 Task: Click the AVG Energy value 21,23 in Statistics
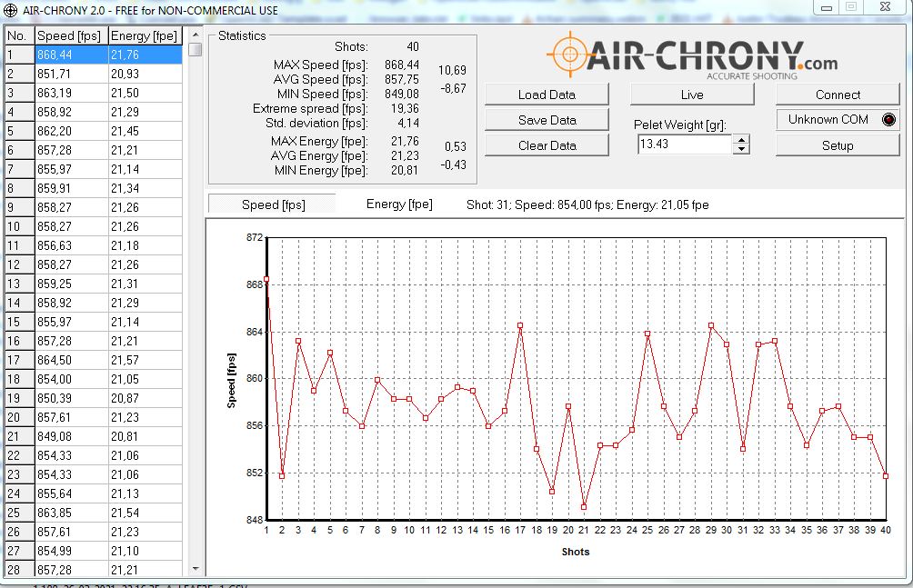pyautogui.click(x=406, y=155)
